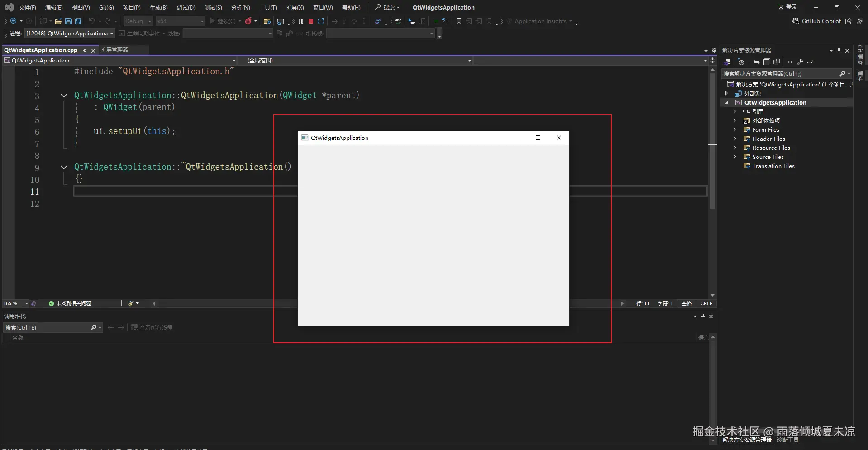Toggle Solution Explorer Sync with Active Document
Viewport: 868px width, 450px height.
pyautogui.click(x=756, y=62)
